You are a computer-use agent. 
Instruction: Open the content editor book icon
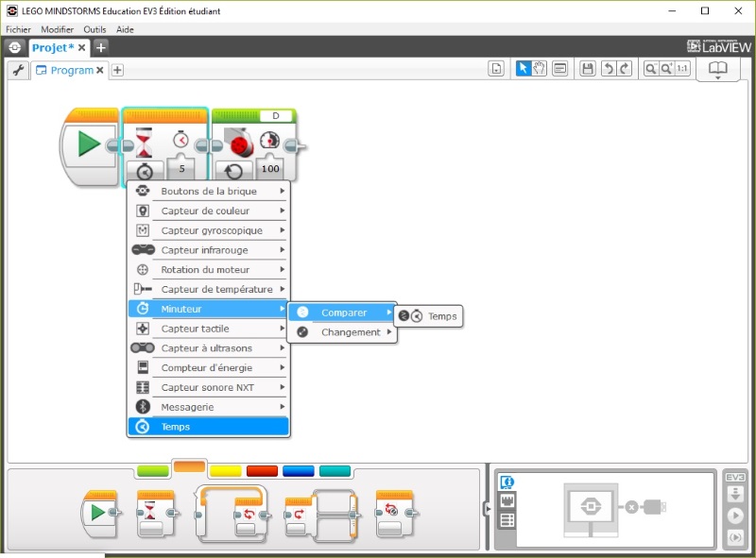[x=718, y=69]
